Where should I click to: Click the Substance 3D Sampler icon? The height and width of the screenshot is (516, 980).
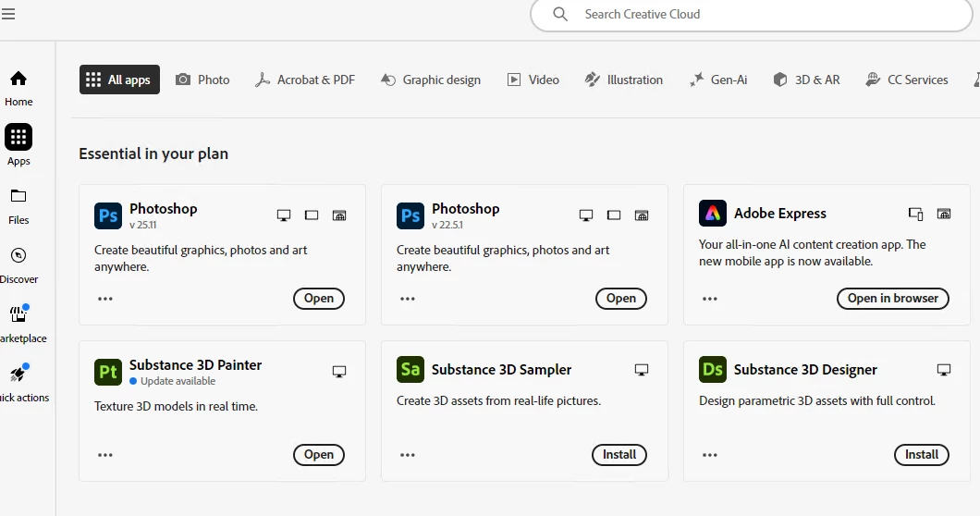(x=410, y=370)
